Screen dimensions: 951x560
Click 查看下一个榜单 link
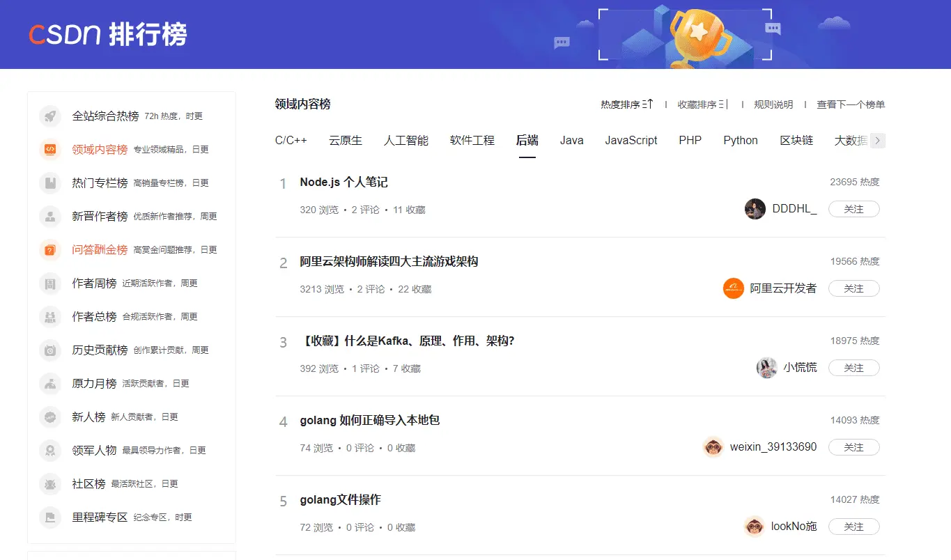point(851,104)
